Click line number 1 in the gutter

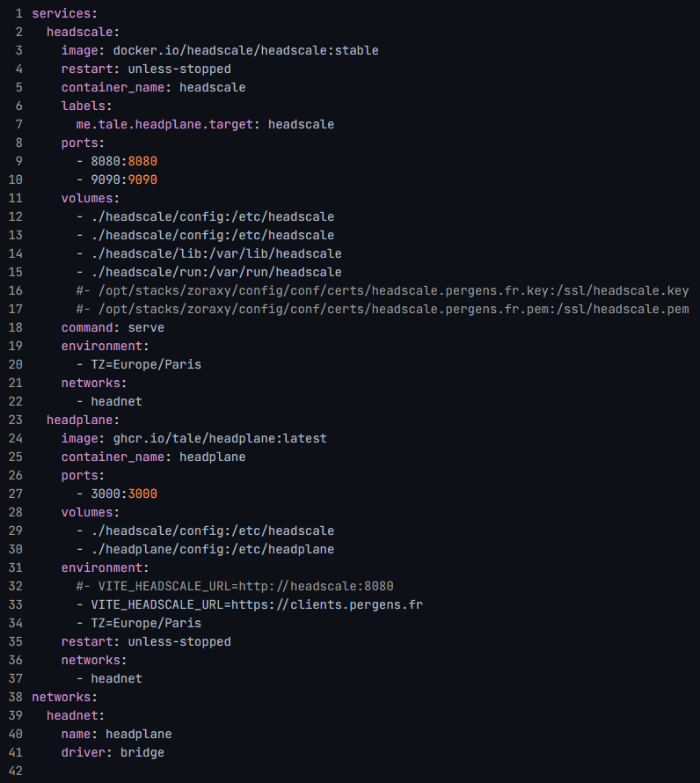click(x=18, y=13)
